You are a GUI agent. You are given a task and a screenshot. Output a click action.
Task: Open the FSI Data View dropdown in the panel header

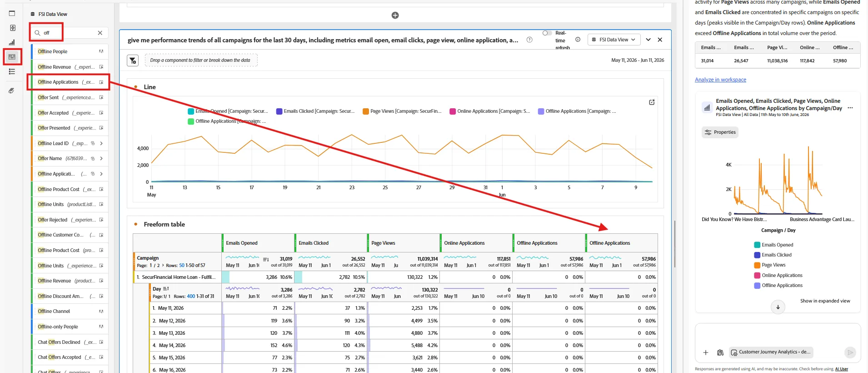tap(614, 40)
